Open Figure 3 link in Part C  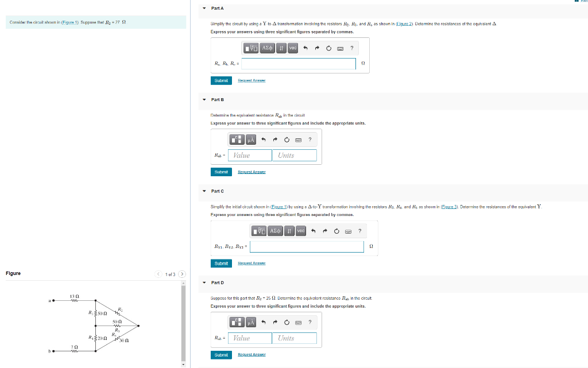click(x=449, y=207)
